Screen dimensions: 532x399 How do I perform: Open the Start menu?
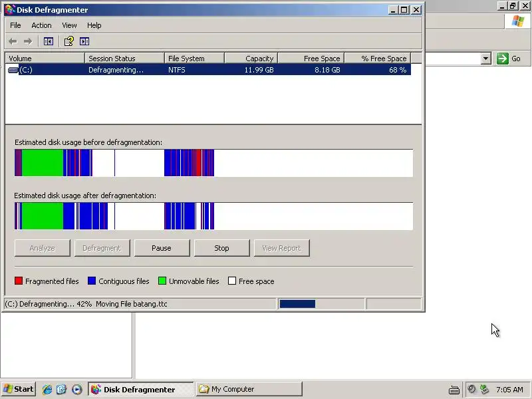click(x=19, y=389)
